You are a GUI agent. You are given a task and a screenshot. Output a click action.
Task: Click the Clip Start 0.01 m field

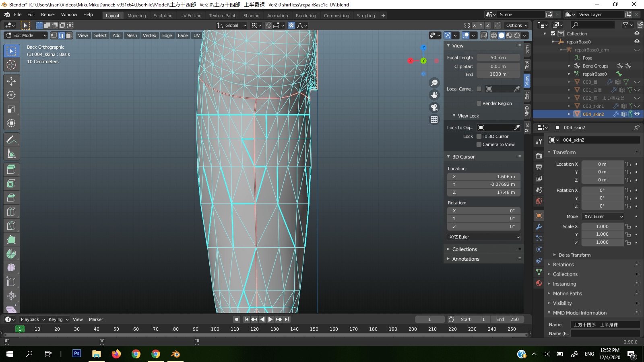[498, 66]
